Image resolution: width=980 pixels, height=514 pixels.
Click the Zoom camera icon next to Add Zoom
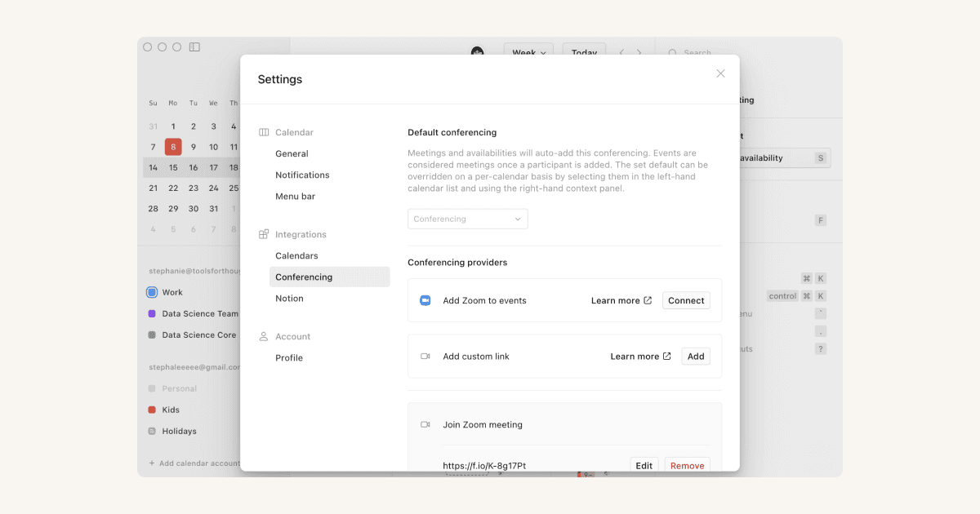tap(425, 300)
